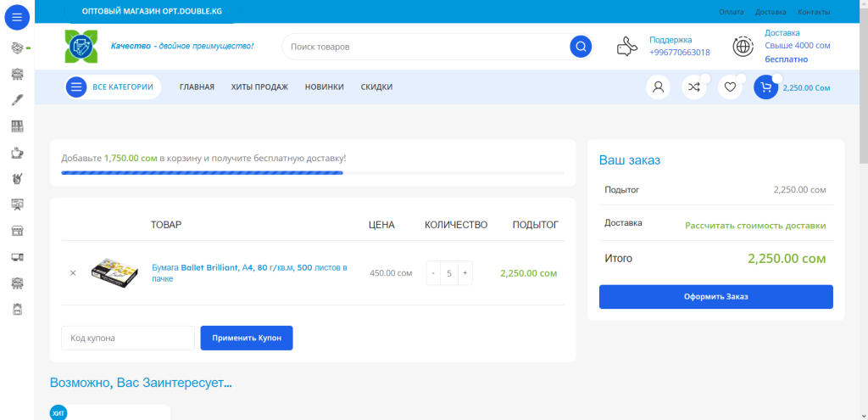This screenshot has width=868, height=420.
Task: Click Рассчитать стоимость доставки link
Action: pos(754,226)
